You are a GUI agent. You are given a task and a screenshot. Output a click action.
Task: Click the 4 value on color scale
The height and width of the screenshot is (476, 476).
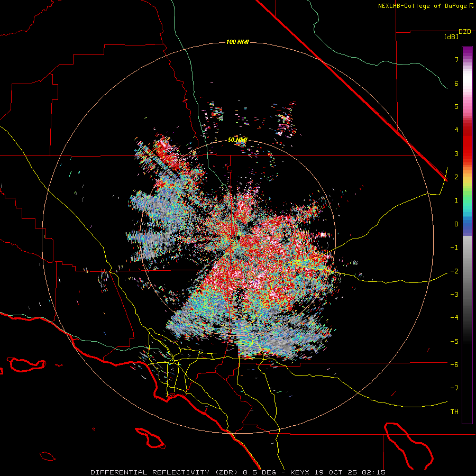click(456, 130)
